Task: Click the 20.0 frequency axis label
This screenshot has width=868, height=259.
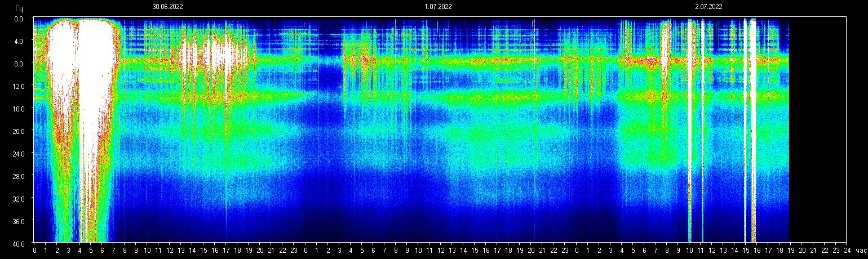Action: point(19,131)
